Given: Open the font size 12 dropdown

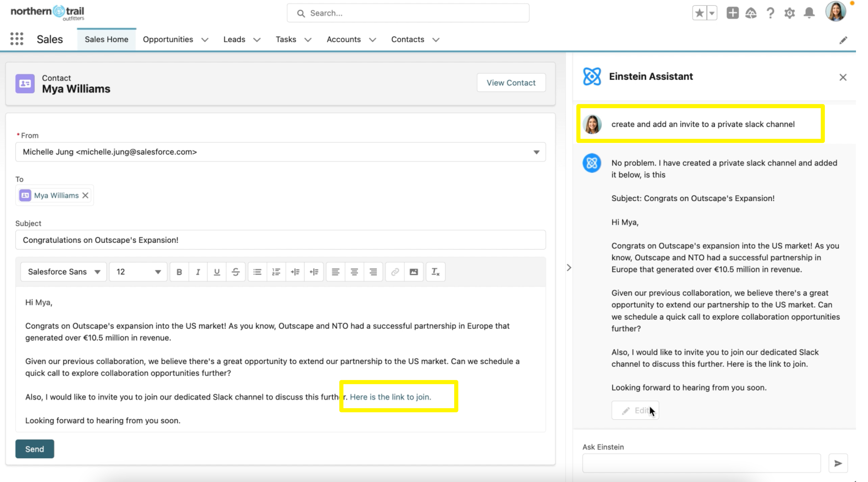Looking at the screenshot, I should coord(138,272).
